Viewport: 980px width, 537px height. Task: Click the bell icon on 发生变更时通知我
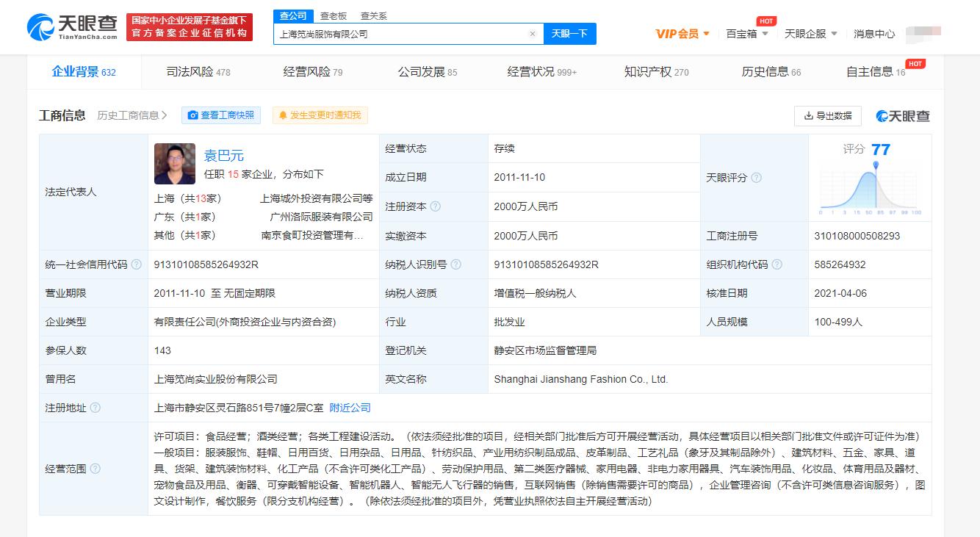pyautogui.click(x=282, y=115)
